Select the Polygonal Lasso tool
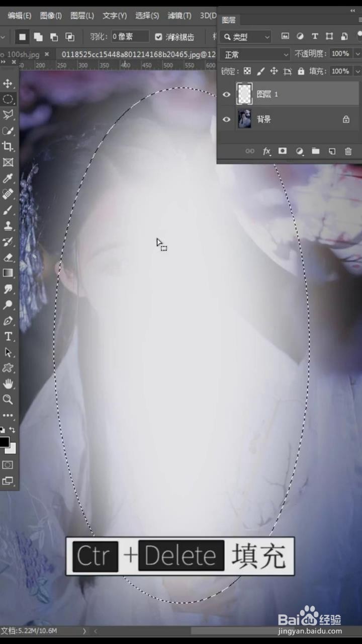Screen dimensions: 362x644 click(8, 115)
